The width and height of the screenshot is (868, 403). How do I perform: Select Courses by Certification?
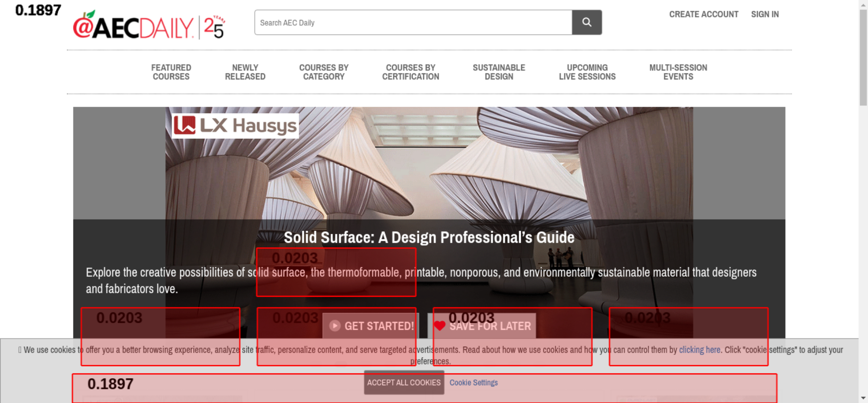tap(411, 72)
